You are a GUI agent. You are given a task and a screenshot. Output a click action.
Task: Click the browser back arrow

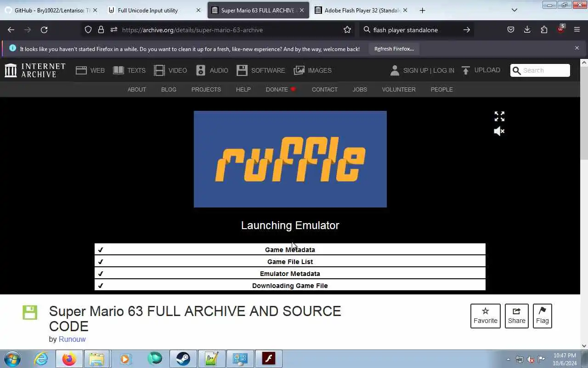coord(11,30)
